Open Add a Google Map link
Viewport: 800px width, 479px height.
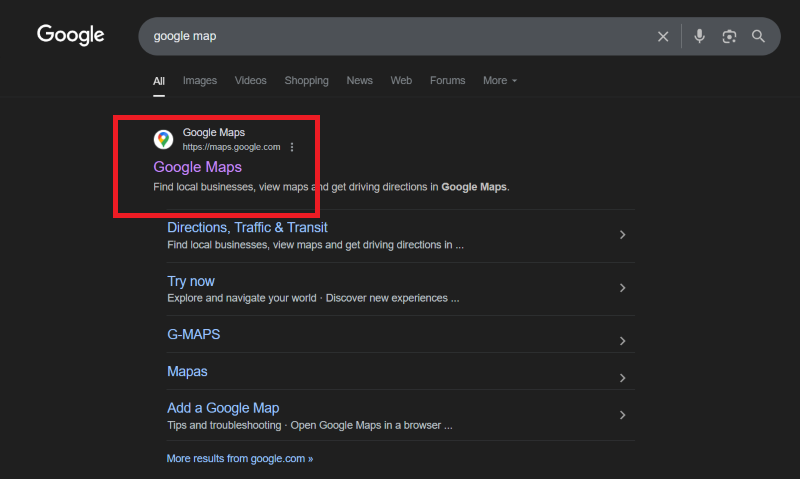click(223, 408)
